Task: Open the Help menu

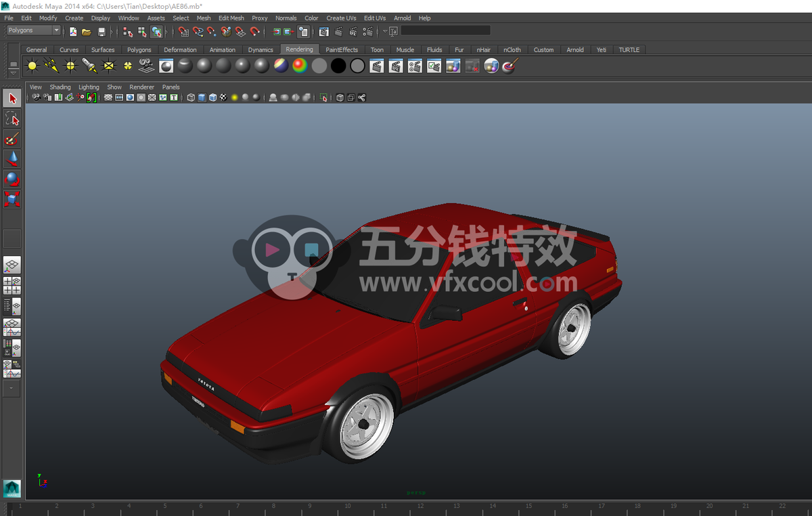Action: (x=424, y=18)
